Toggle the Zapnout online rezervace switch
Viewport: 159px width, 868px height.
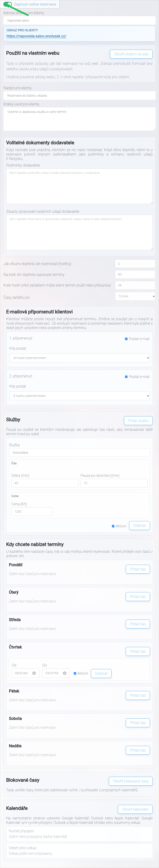pos(7,4)
